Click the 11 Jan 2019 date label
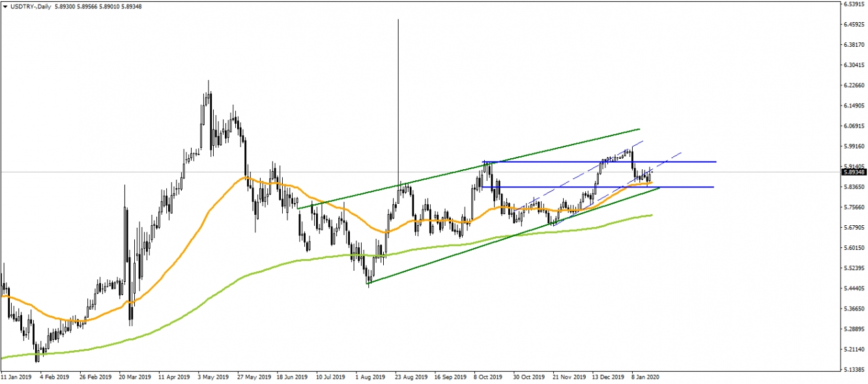This screenshot has width=868, height=384. [16, 377]
